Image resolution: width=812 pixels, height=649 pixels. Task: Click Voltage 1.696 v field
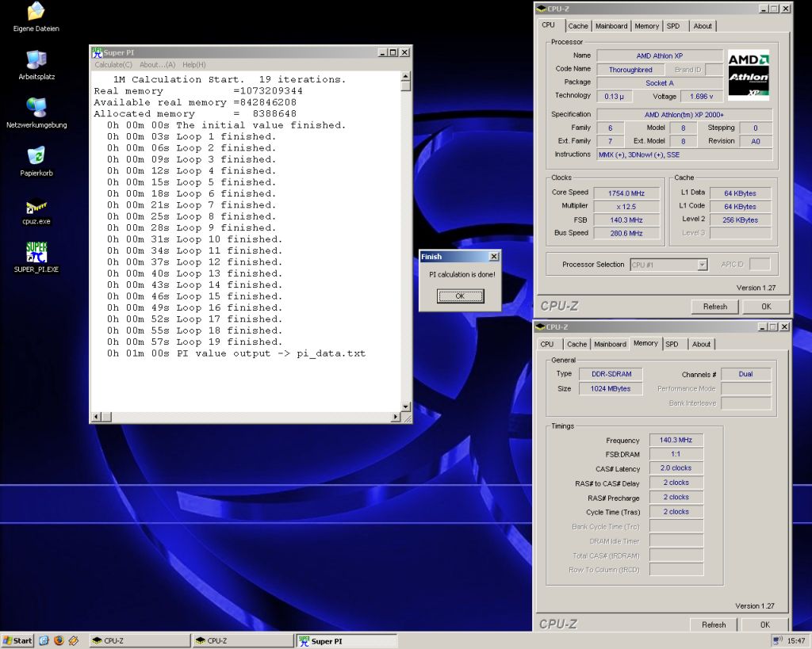coord(702,96)
